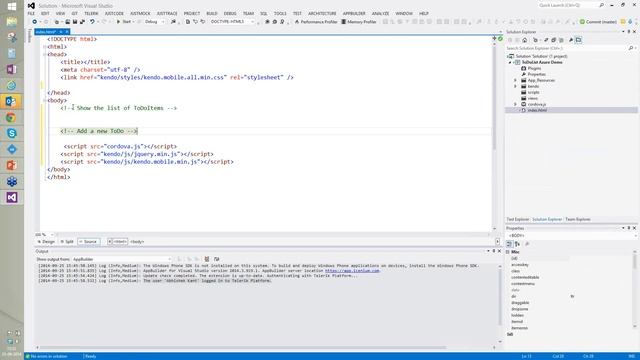The width and height of the screenshot is (640, 360).
Task: Open the HELP menu
Action: click(x=424, y=13)
